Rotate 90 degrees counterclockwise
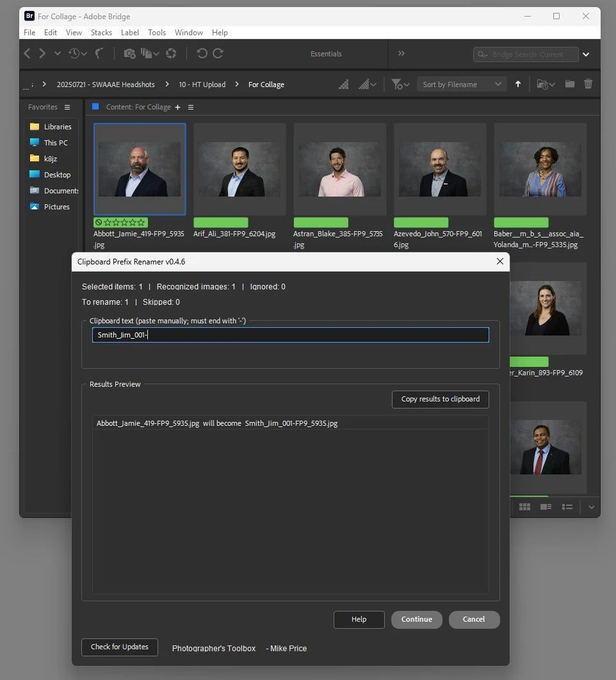The width and height of the screenshot is (616, 680). [x=202, y=53]
